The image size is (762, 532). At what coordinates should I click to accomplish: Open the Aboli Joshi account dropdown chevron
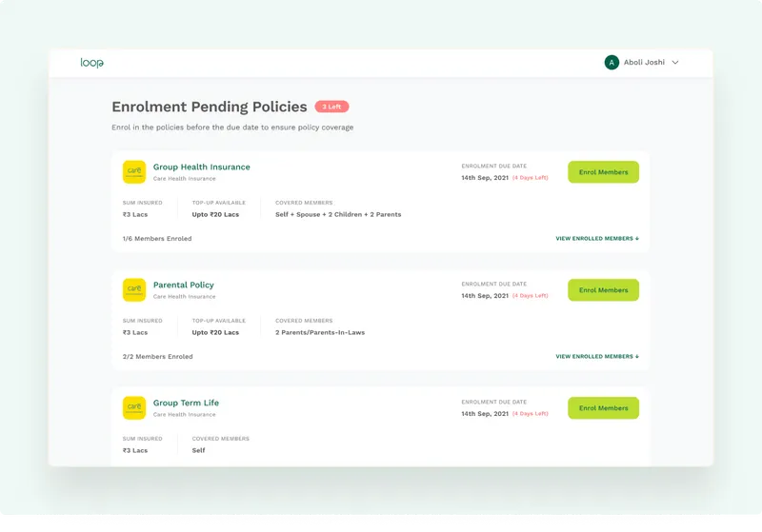pos(675,63)
